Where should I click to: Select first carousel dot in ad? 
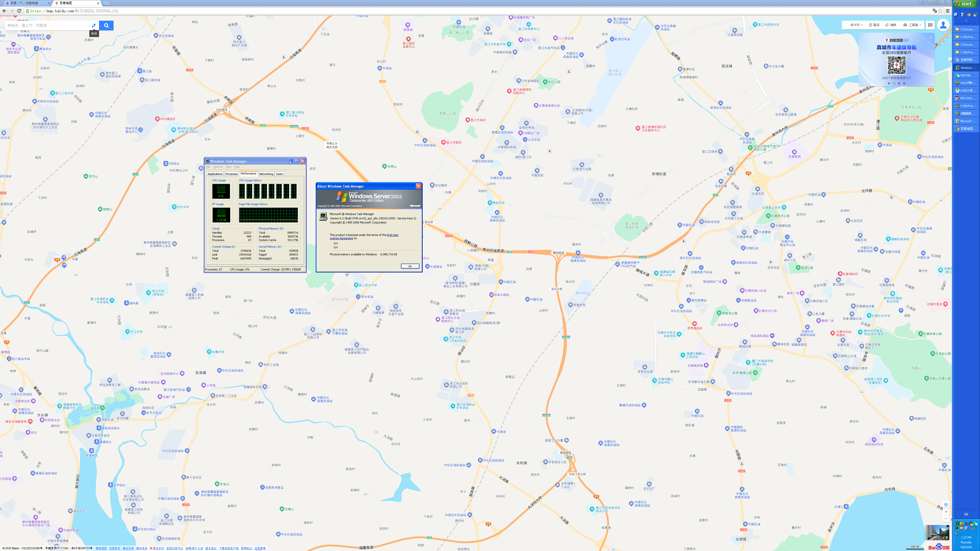point(889,83)
